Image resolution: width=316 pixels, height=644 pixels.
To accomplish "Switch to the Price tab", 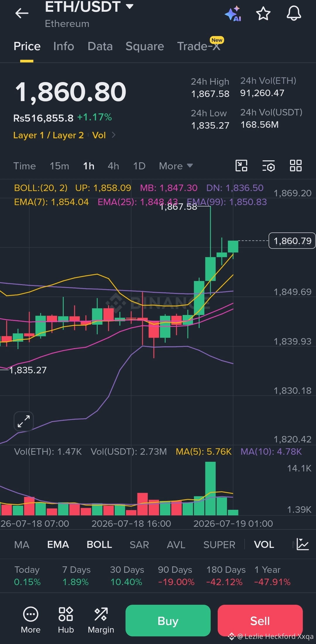I will pos(27,46).
